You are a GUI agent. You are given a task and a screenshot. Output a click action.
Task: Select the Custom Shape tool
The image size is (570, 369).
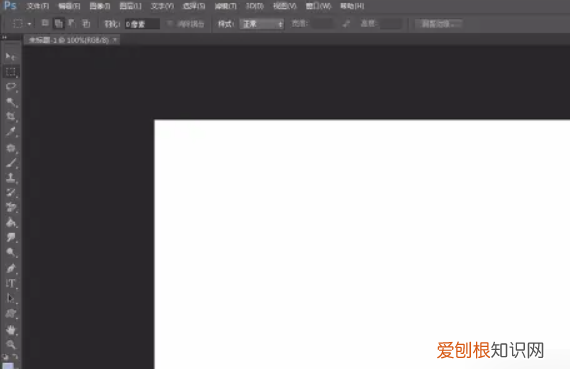11,313
